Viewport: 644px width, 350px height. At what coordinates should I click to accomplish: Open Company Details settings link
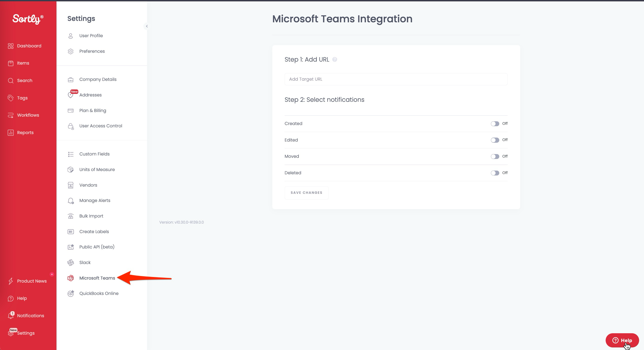tap(98, 79)
